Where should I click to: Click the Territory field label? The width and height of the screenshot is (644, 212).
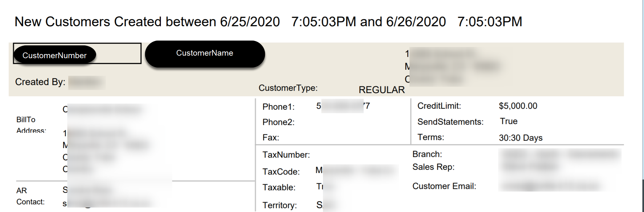click(x=280, y=205)
